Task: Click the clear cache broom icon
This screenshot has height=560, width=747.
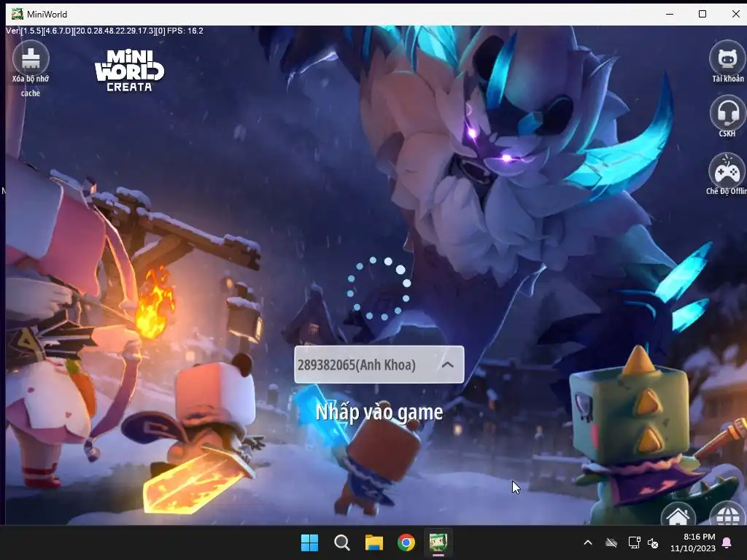Action: click(x=31, y=58)
